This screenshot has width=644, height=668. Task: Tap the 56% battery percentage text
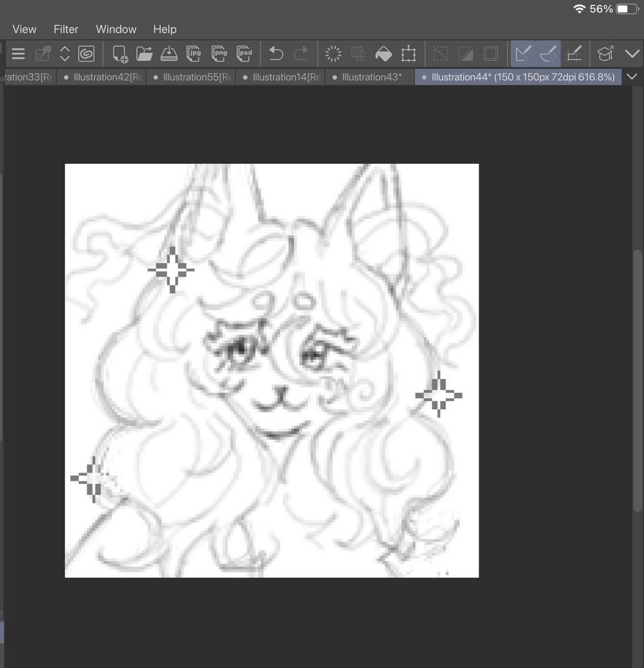(601, 9)
